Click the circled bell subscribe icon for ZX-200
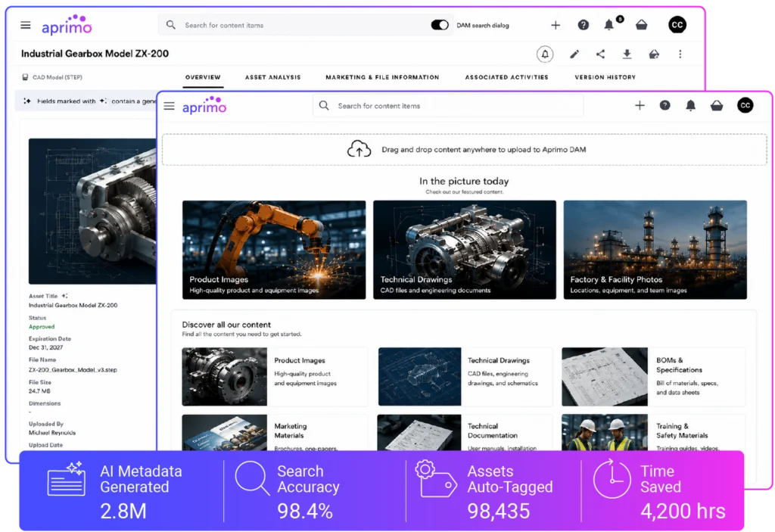775x532 pixels. pos(545,54)
